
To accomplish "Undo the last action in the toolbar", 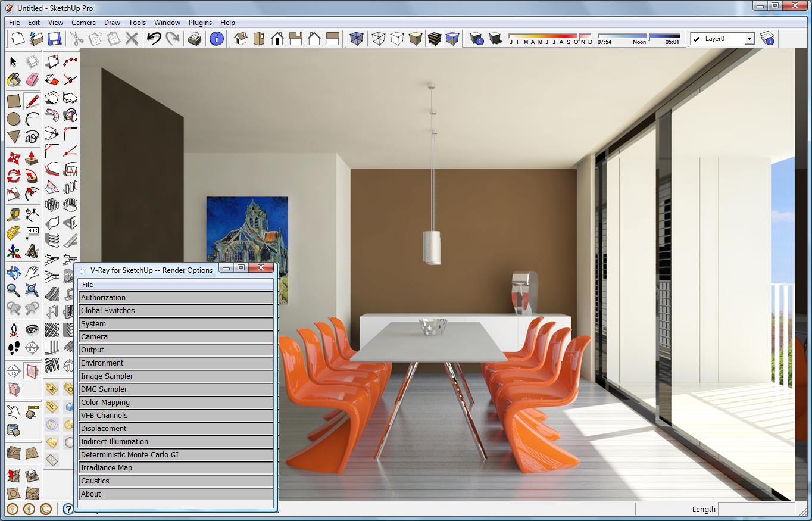I will (154, 39).
